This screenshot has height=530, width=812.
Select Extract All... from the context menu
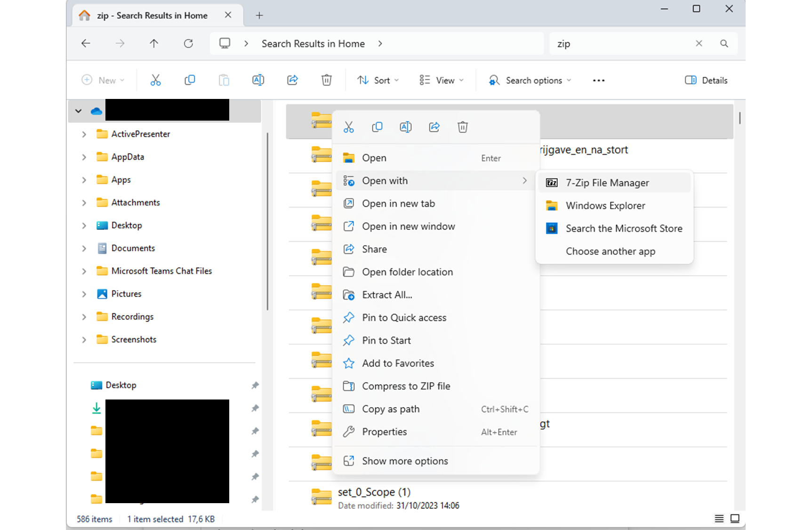click(387, 295)
